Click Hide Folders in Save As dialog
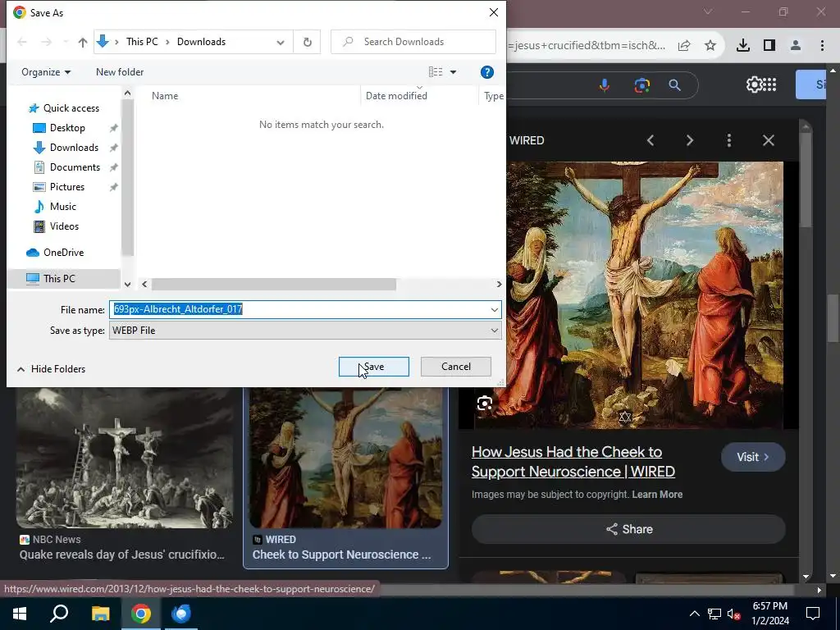This screenshot has width=840, height=630. [52, 368]
